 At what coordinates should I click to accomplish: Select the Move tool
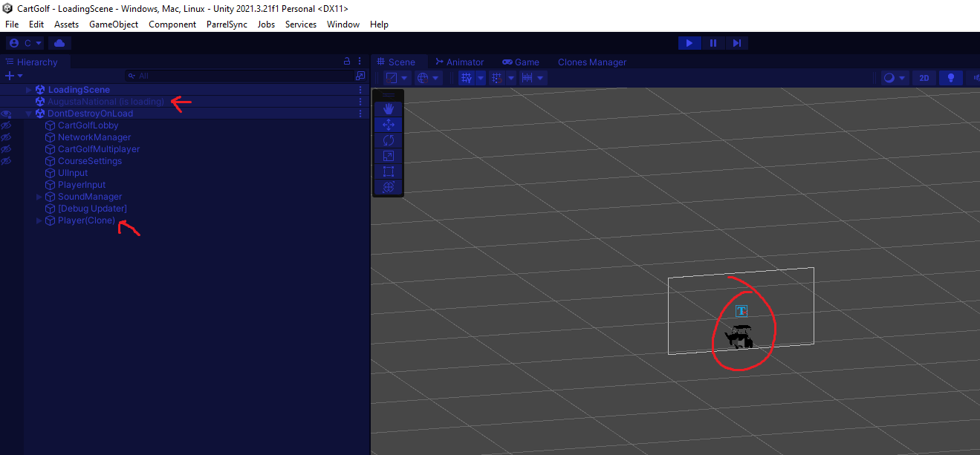pos(388,124)
